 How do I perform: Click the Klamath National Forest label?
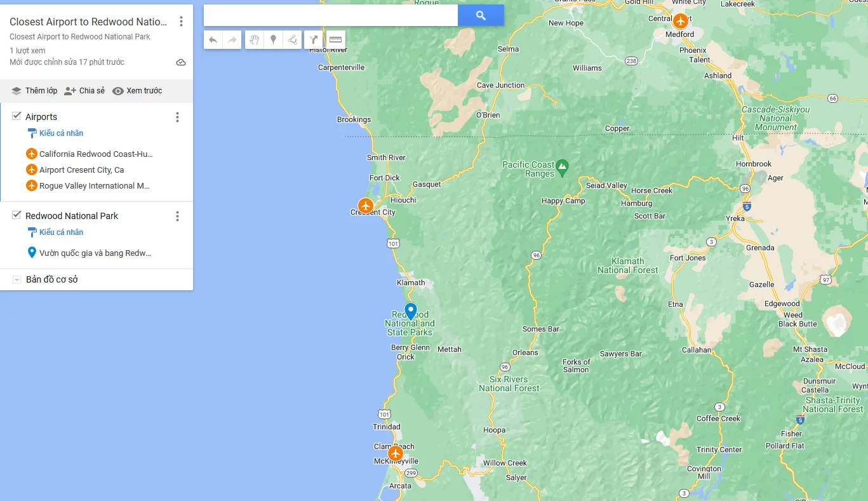pos(628,265)
